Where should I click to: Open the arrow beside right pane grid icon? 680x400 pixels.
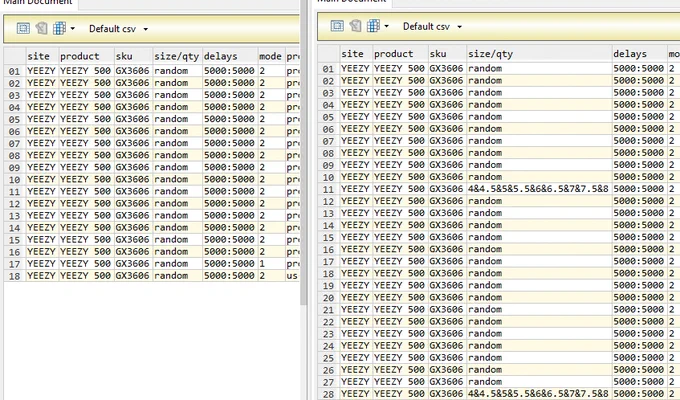(x=386, y=26)
